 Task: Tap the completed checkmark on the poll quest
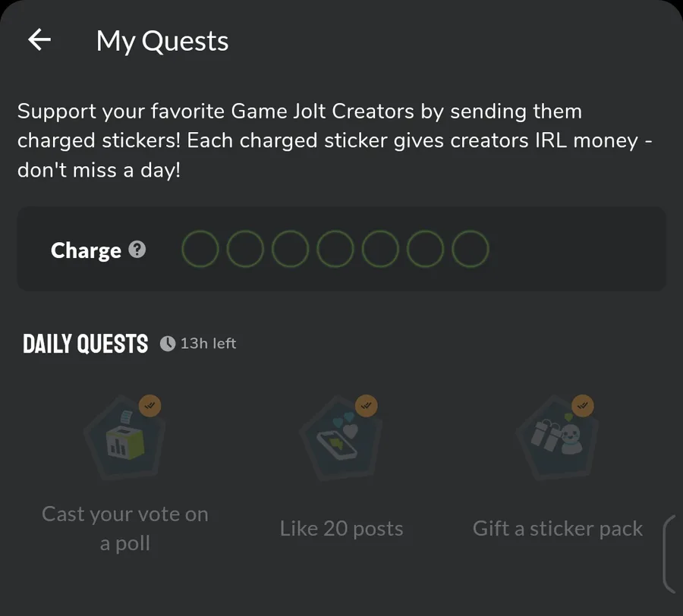click(150, 407)
